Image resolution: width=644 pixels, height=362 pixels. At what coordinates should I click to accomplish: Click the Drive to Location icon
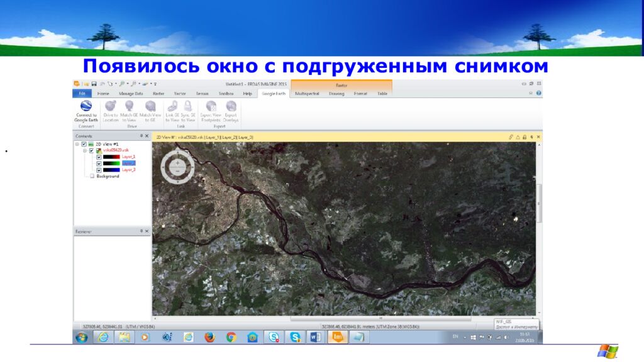[x=111, y=107]
